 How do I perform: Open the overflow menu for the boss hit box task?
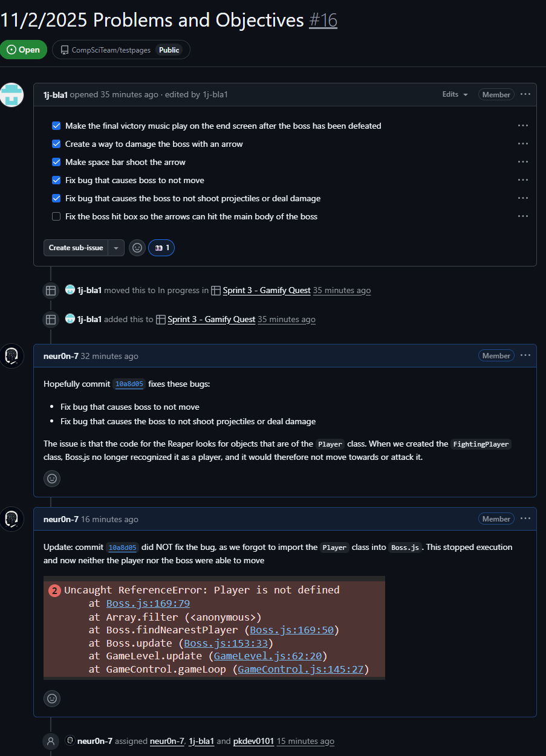pyautogui.click(x=522, y=216)
